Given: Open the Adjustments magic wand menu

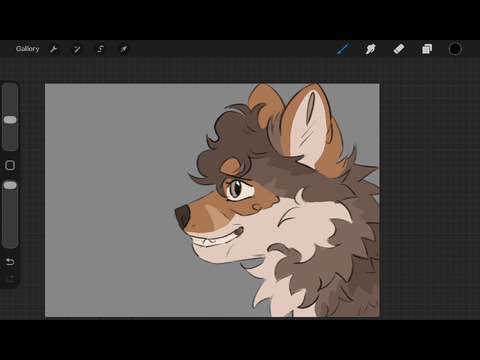Looking at the screenshot, I should (77, 49).
